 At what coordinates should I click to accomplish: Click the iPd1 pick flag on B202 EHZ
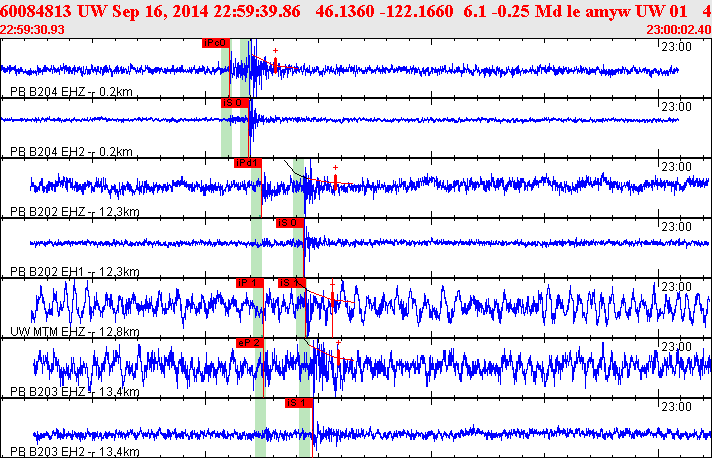coord(246,162)
